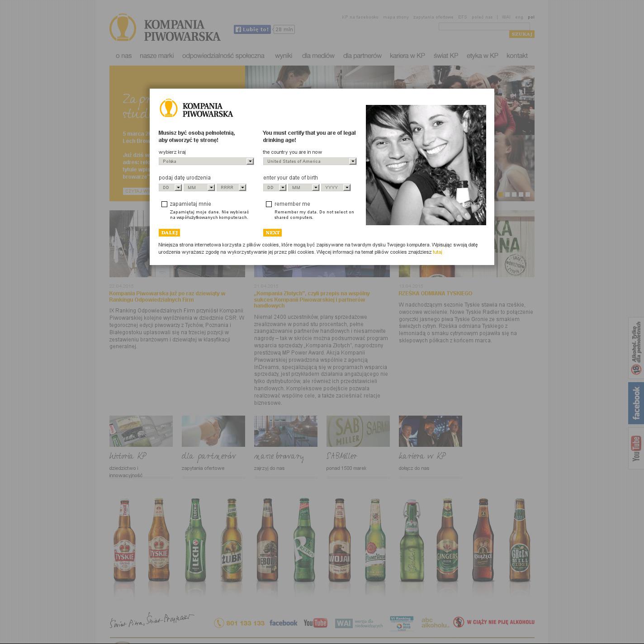The height and width of the screenshot is (644, 644).
Task: Open the 'wybierz kraj' Polska dropdown
Action: point(206,161)
